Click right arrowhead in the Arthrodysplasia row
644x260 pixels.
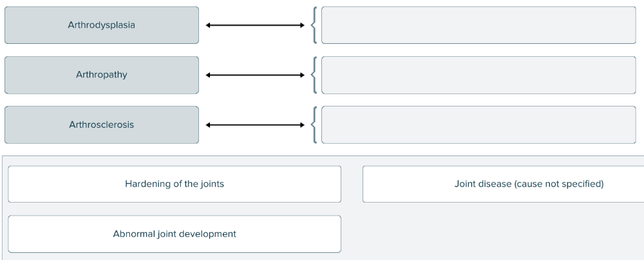(301, 25)
